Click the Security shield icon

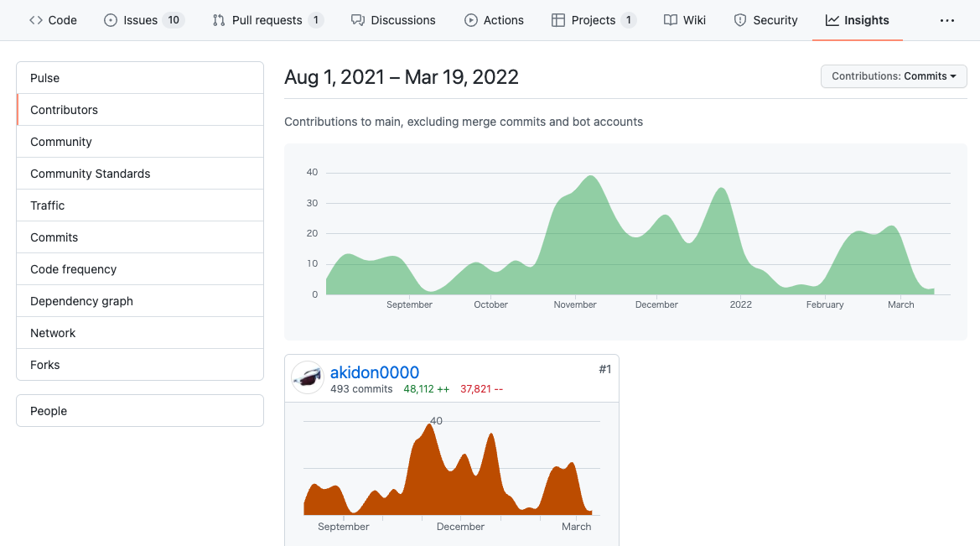point(740,20)
